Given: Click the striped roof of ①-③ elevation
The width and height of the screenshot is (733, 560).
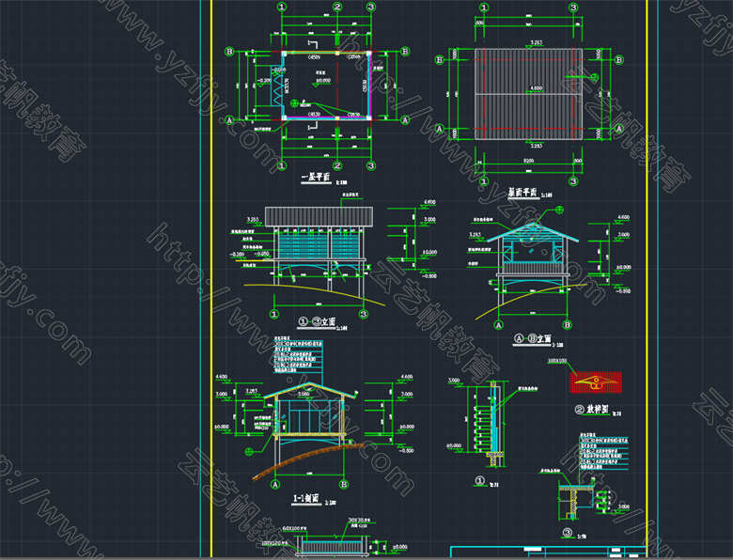Looking at the screenshot, I should (319, 216).
